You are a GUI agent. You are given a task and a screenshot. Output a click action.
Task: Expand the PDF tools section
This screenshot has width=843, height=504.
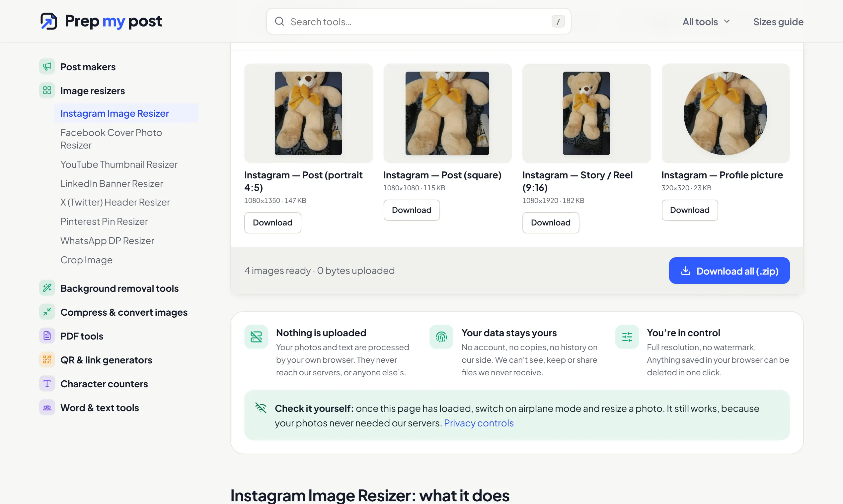click(x=82, y=336)
